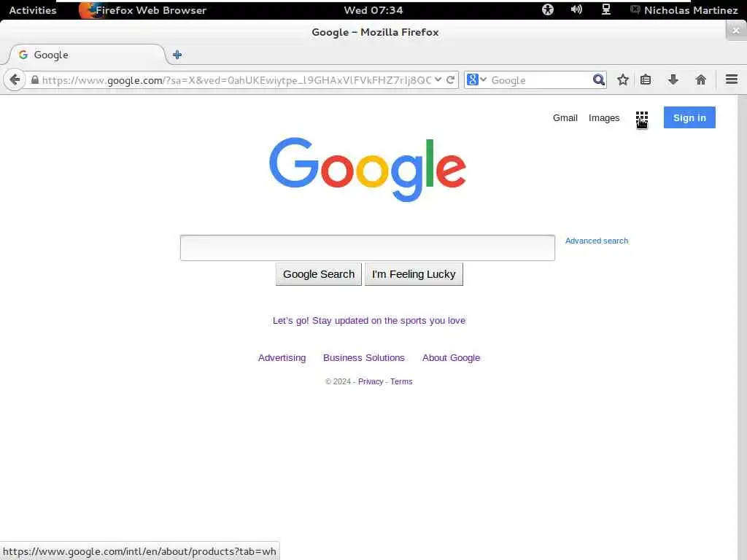Select the Google tab
This screenshot has width=747, height=560.
pos(87,55)
